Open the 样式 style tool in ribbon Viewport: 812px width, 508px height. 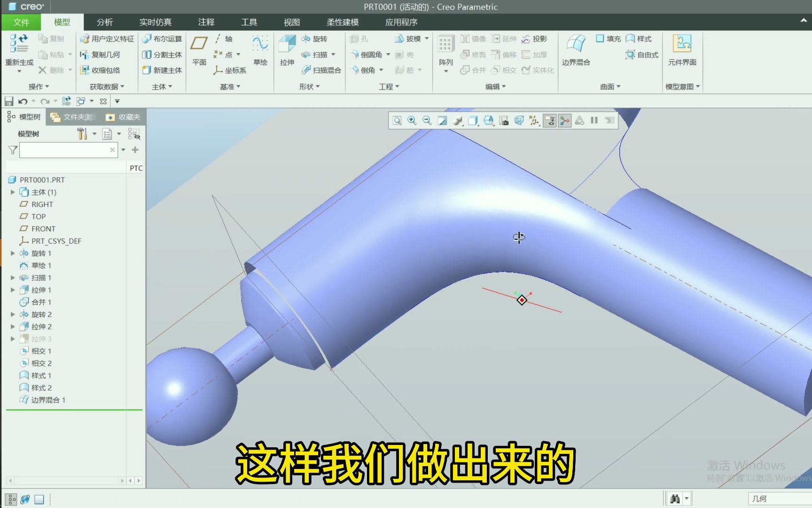(639, 39)
